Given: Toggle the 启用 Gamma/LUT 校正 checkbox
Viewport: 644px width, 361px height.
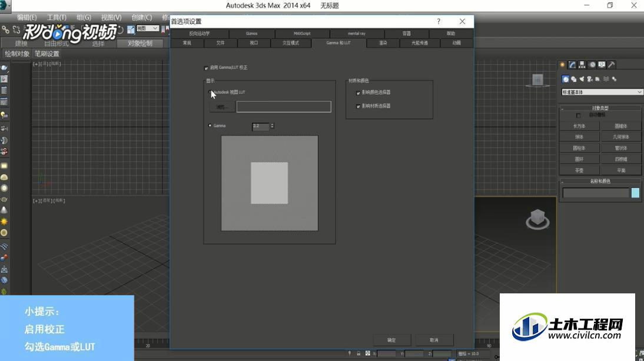Looking at the screenshot, I should pyautogui.click(x=206, y=68).
